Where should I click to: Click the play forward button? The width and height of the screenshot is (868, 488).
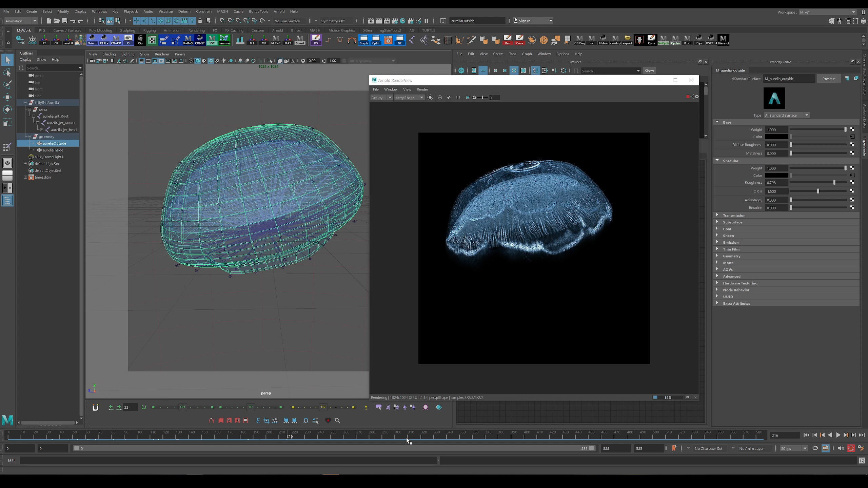[838, 435]
